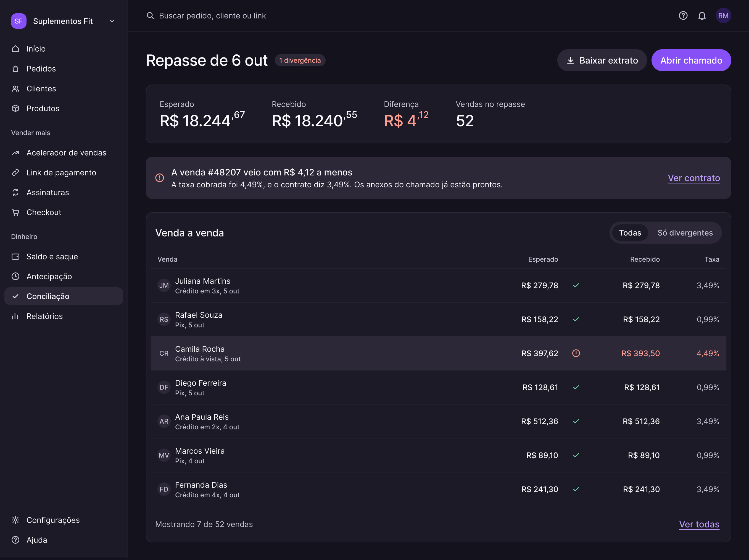Viewport: 749px width, 560px height.
Task: Open Configurações in sidebar
Action: 64,520
